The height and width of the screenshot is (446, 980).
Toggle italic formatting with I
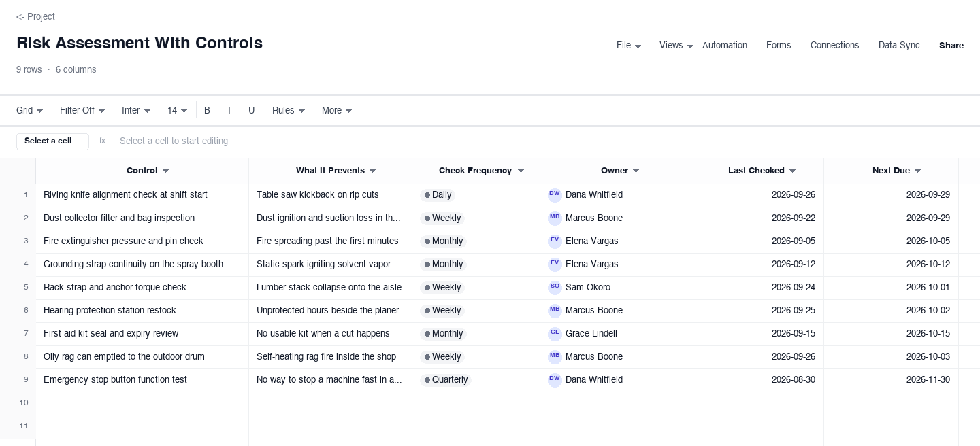click(x=229, y=110)
